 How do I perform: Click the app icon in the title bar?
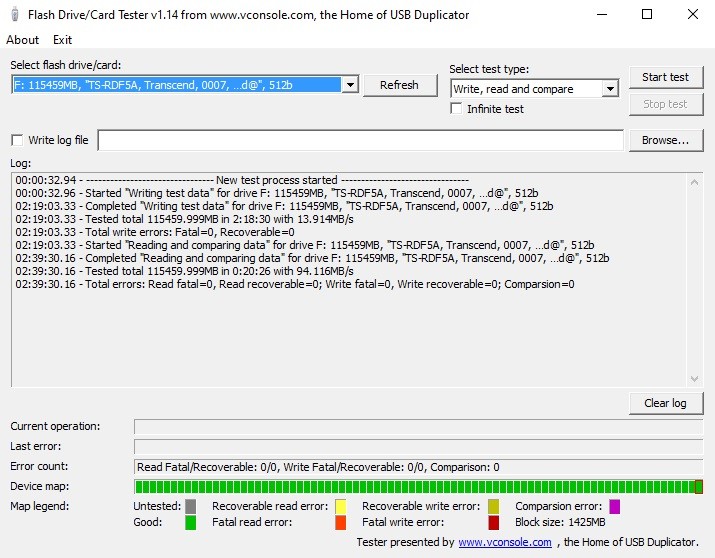click(x=15, y=15)
